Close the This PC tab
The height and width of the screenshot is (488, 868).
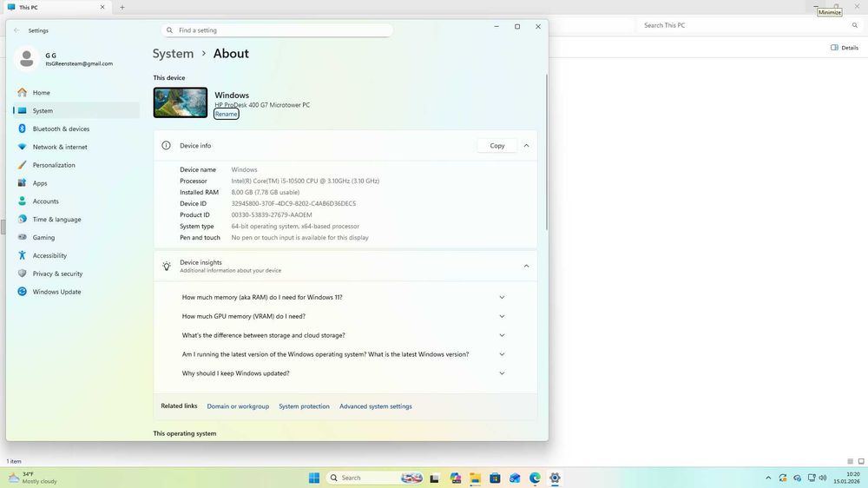(102, 7)
